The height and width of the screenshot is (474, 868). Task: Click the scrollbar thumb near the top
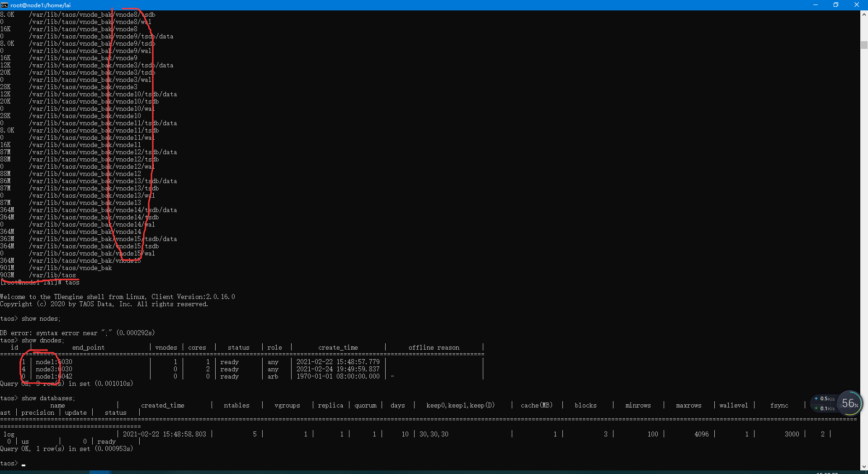(x=863, y=45)
